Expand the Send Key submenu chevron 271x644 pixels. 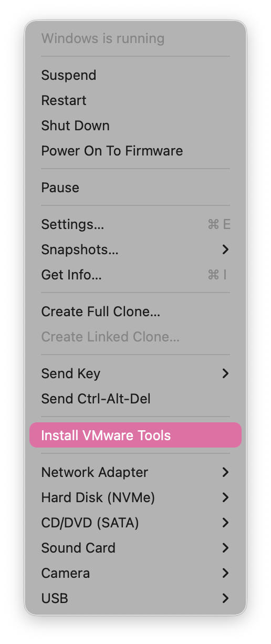[x=225, y=373]
